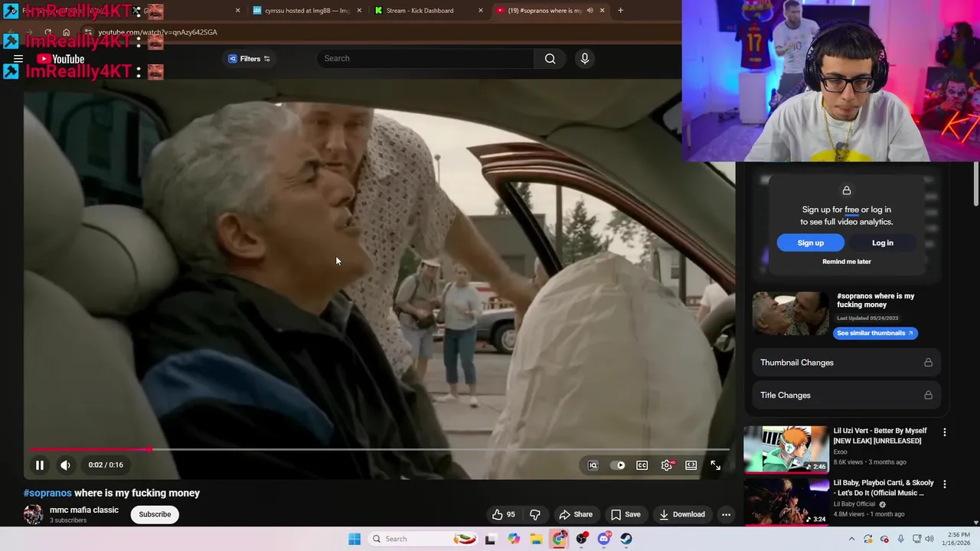Expand the Thumbnail Changes section
The height and width of the screenshot is (551, 980).
[x=846, y=363]
